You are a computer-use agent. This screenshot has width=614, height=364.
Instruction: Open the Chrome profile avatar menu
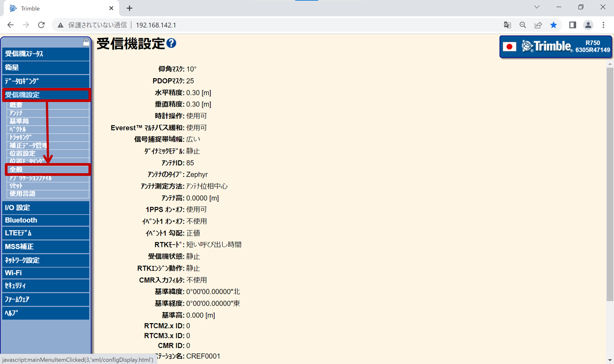tap(588, 25)
